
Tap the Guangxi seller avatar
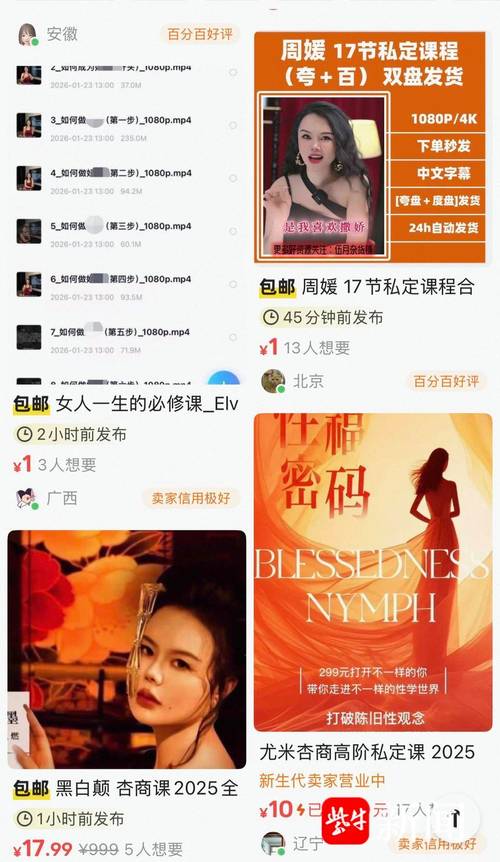(27, 499)
